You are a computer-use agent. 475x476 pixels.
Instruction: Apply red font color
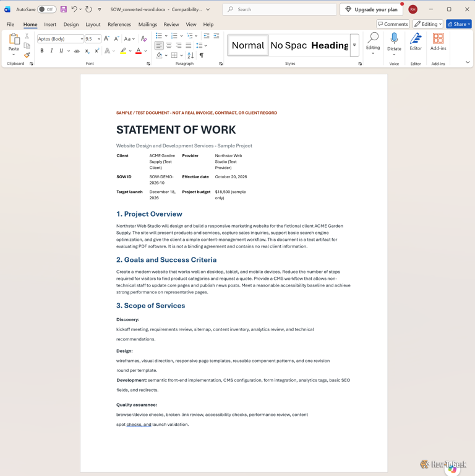pos(139,51)
